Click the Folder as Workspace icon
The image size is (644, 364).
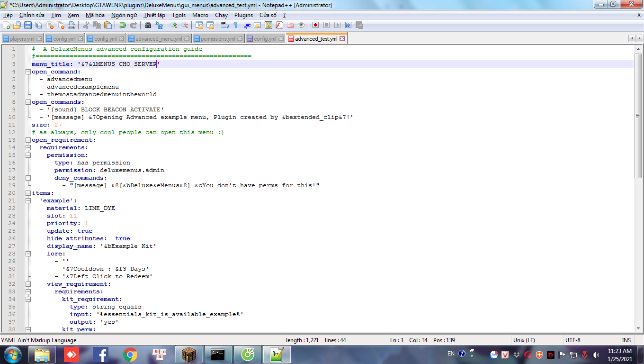(x=290, y=25)
